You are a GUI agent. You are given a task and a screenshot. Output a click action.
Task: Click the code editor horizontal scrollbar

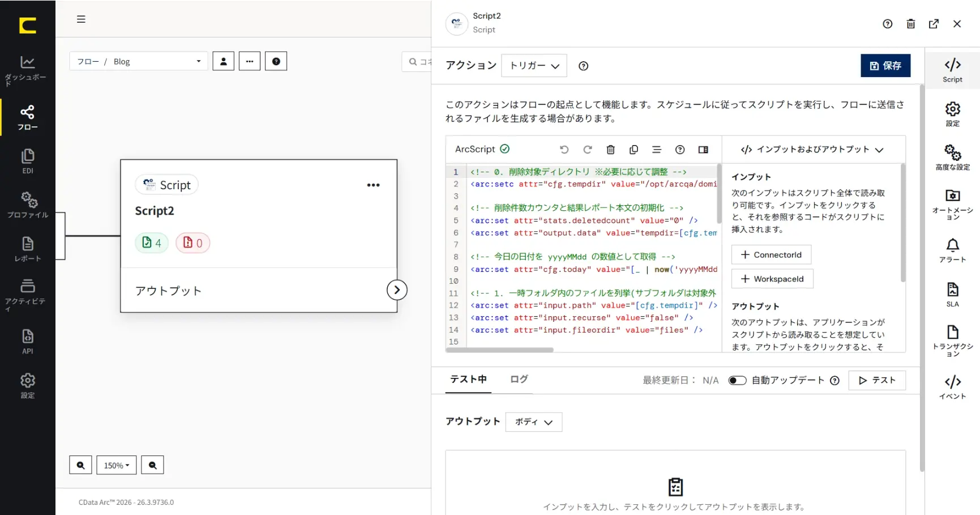click(499, 350)
